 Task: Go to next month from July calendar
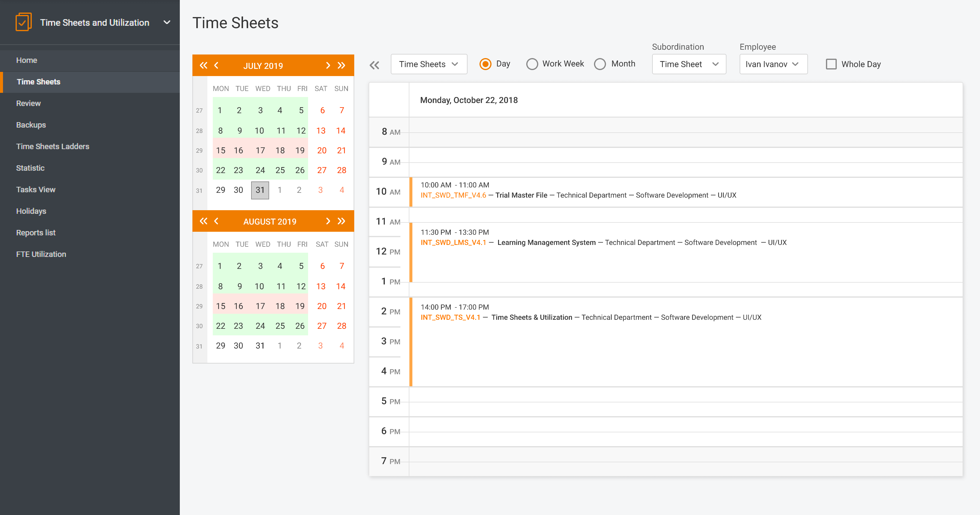328,65
